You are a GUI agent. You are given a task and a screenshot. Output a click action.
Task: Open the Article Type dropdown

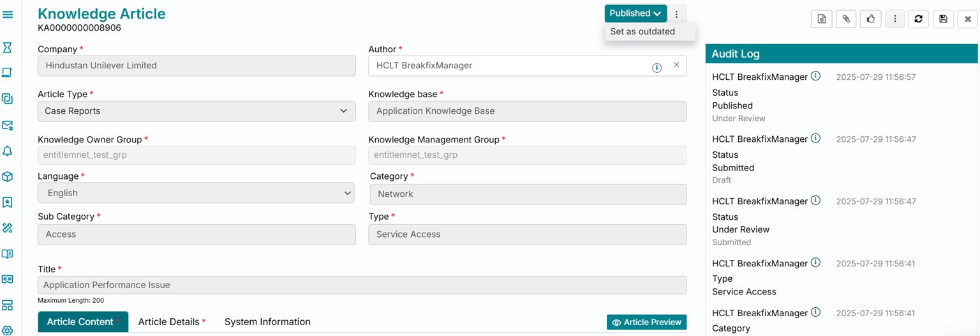[197, 111]
